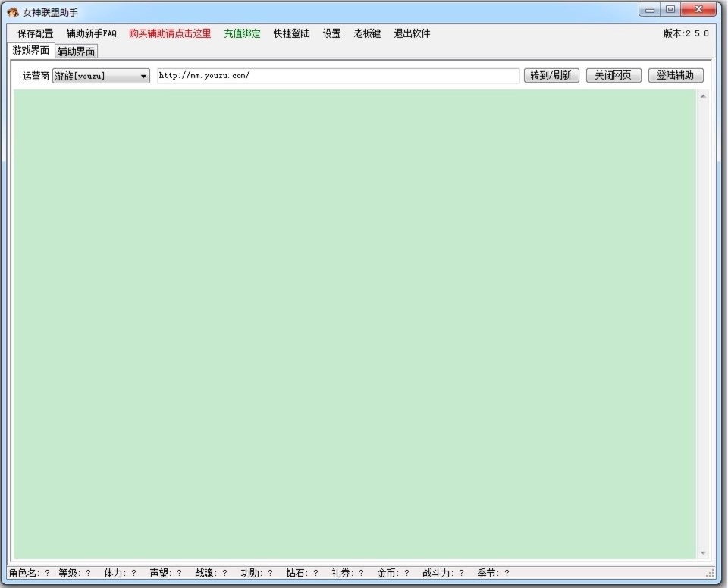The width and height of the screenshot is (728, 588).
Task: Click the 运营商 label
Action: 36,76
